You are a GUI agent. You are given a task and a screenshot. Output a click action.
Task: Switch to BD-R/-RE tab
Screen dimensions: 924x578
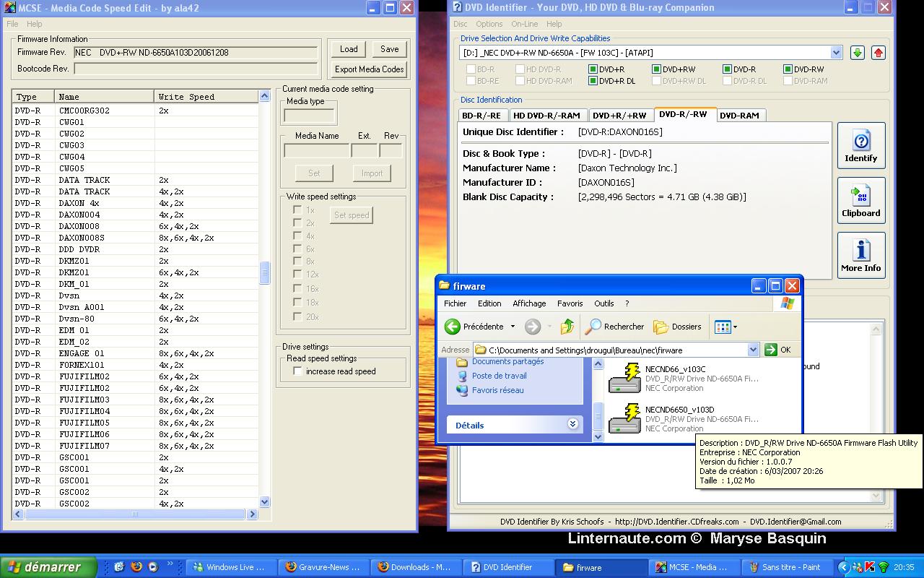point(482,116)
